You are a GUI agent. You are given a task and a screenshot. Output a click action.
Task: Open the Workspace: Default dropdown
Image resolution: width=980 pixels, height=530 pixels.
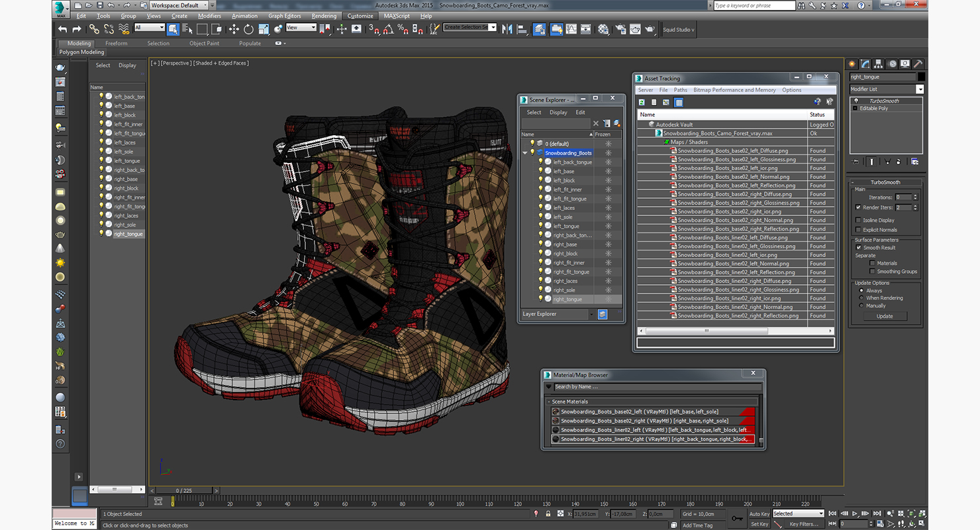pyautogui.click(x=178, y=5)
